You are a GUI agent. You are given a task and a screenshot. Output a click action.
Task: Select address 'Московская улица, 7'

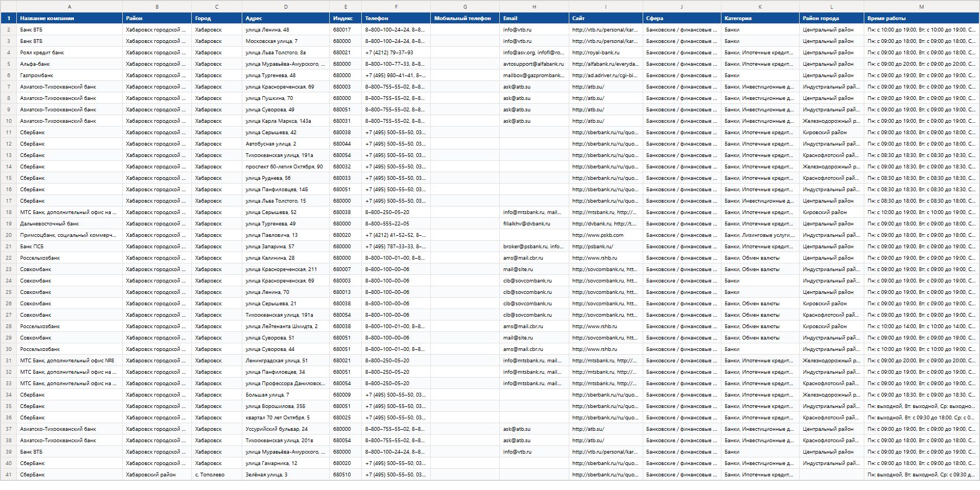pyautogui.click(x=286, y=41)
